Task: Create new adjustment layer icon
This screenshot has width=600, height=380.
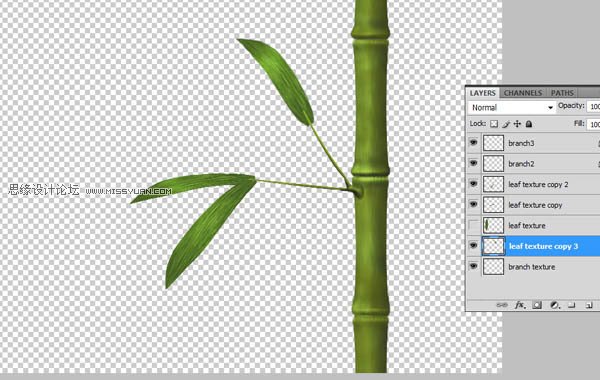Action: coord(555,305)
